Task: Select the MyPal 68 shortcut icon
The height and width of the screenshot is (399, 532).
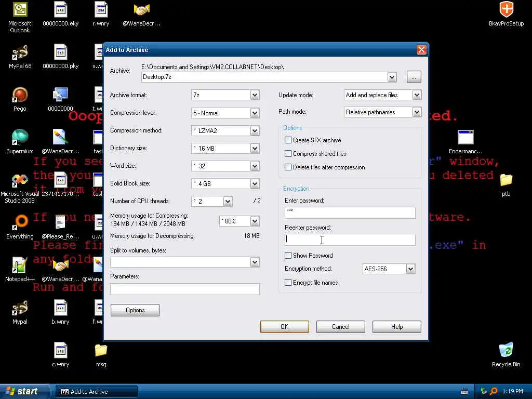Action: pos(20,52)
